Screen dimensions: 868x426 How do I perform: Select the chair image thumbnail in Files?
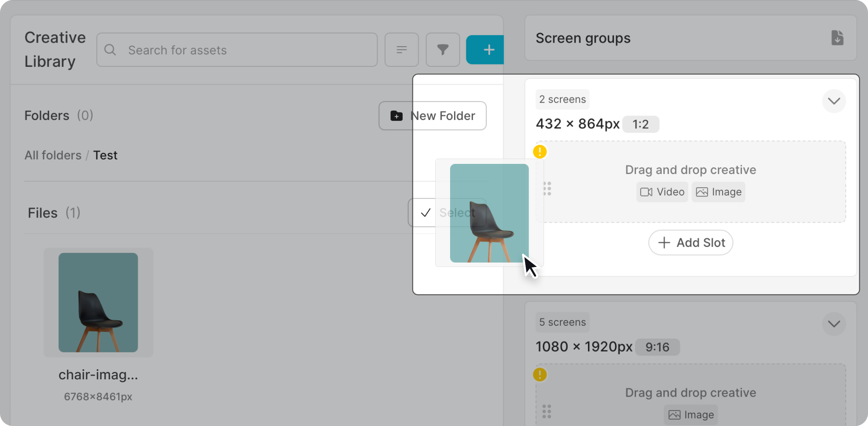pyautogui.click(x=98, y=302)
